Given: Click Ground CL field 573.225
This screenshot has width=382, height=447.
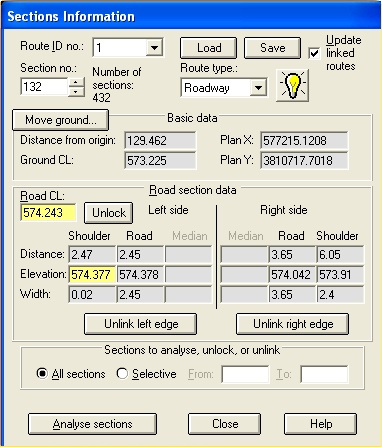Looking at the screenshot, I should [160, 160].
